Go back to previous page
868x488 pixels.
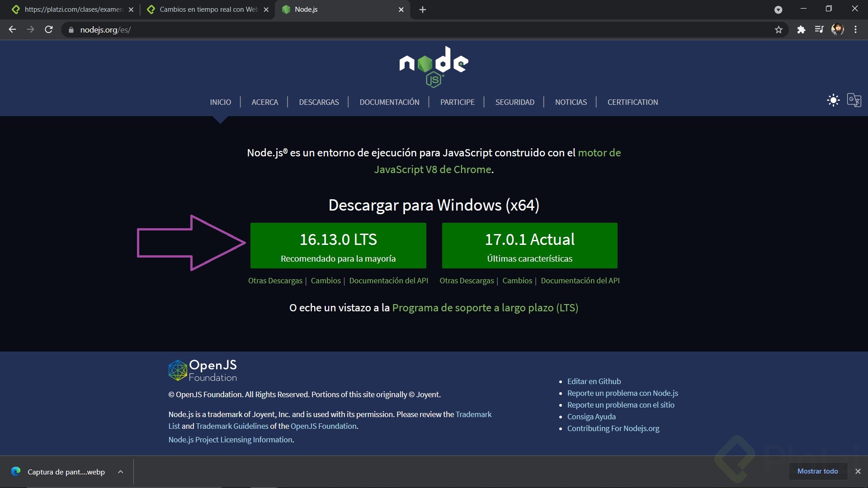click(12, 30)
